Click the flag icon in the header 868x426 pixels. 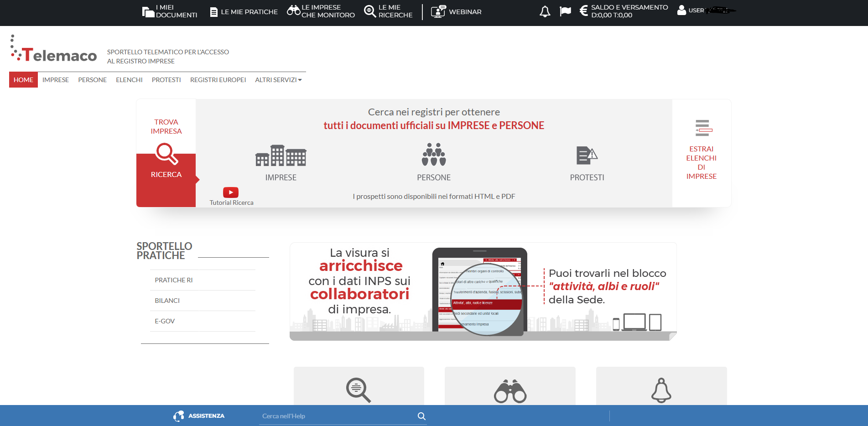565,11
